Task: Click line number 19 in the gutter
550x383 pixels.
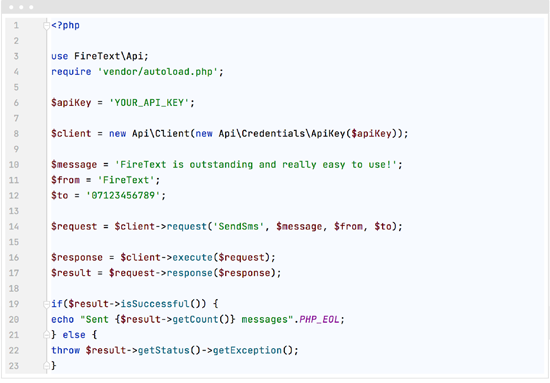Action: [x=14, y=304]
